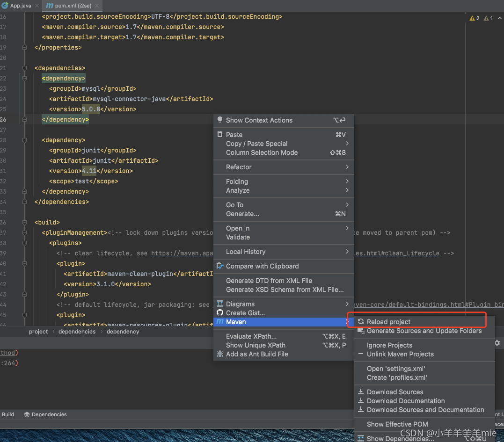Viewport: 504px width, 442px height.
Task: Open the Go To submenu
Action: click(284, 205)
